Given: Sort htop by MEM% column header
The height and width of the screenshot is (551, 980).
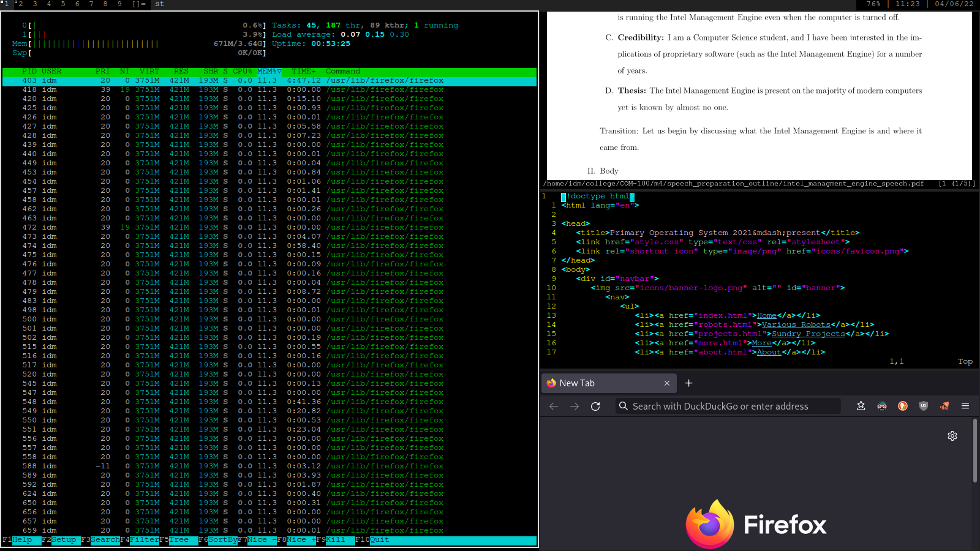Looking at the screenshot, I should point(269,72).
